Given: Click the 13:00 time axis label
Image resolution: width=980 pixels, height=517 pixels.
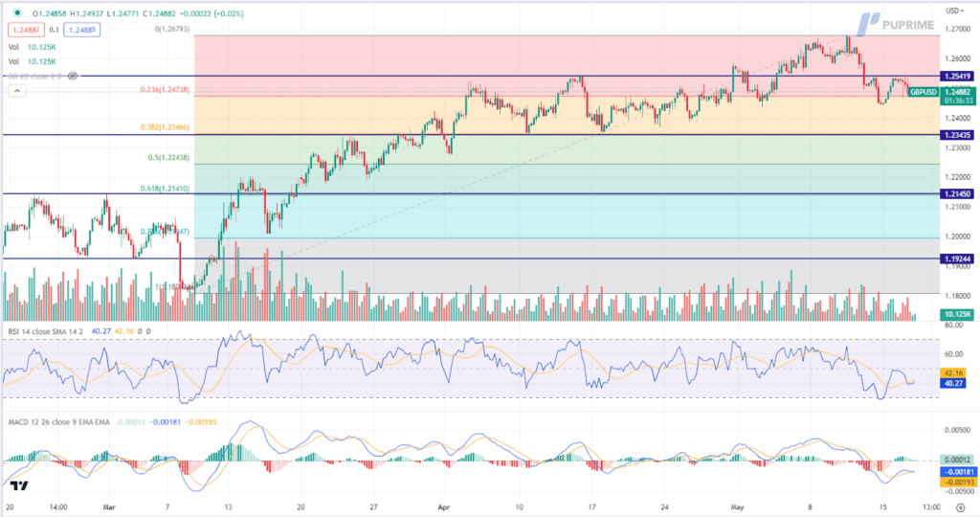Looking at the screenshot, I should [931, 507].
